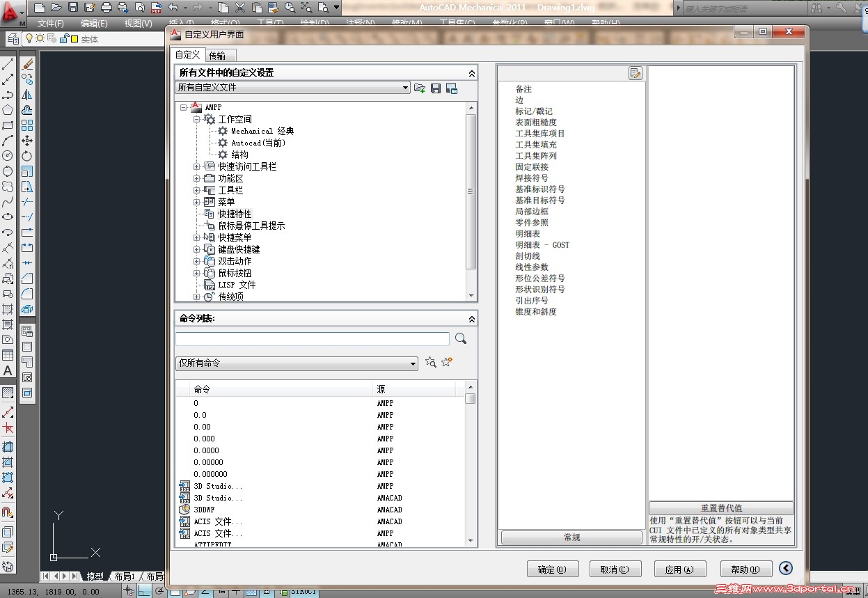Toggle layer on/off light bulb icon
This screenshot has height=598, width=868.
pos(30,38)
